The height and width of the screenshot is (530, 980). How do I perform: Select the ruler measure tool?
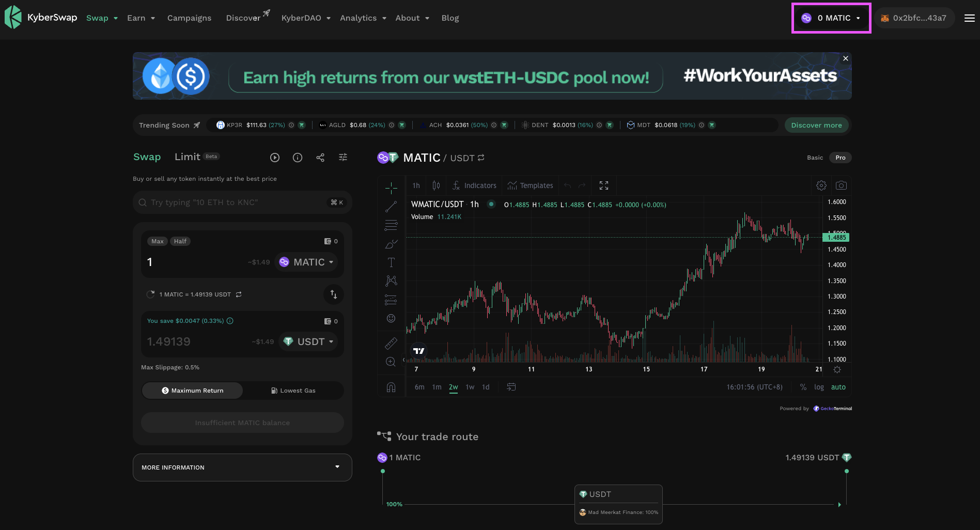click(391, 343)
